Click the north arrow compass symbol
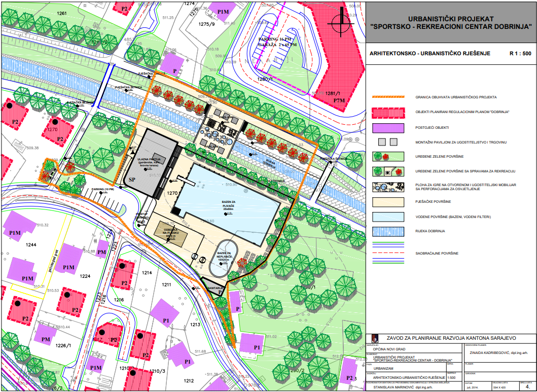This screenshot has width=537, height=392. (341, 20)
